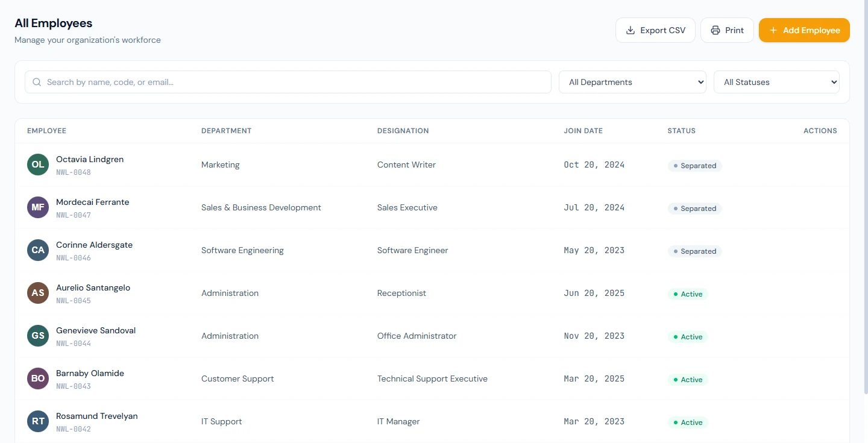This screenshot has width=868, height=443.
Task: Click the Software Engineering department cell
Action: point(242,250)
